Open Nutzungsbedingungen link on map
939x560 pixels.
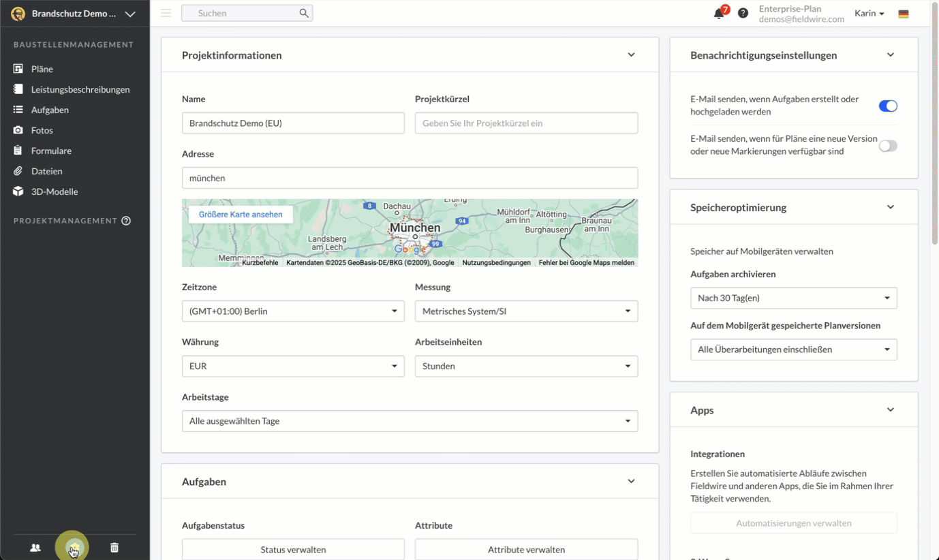[496, 263]
